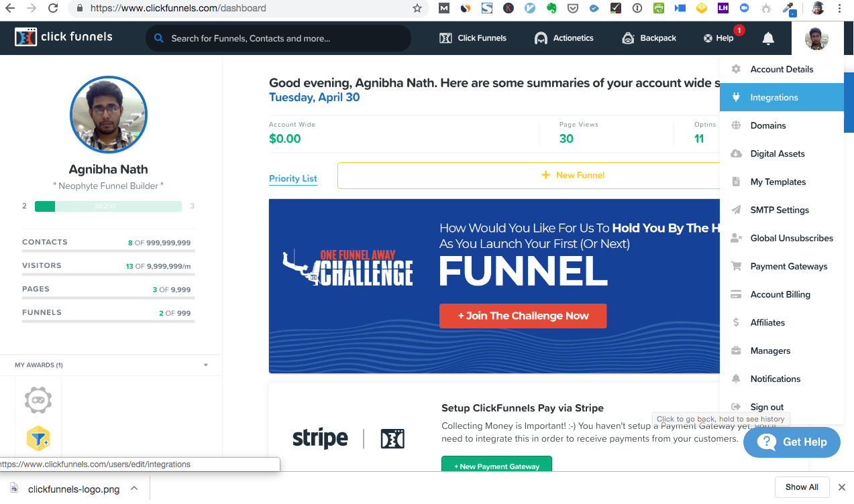Open Digital Assets menu item
Screen dimensions: 854x504
point(782,153)
